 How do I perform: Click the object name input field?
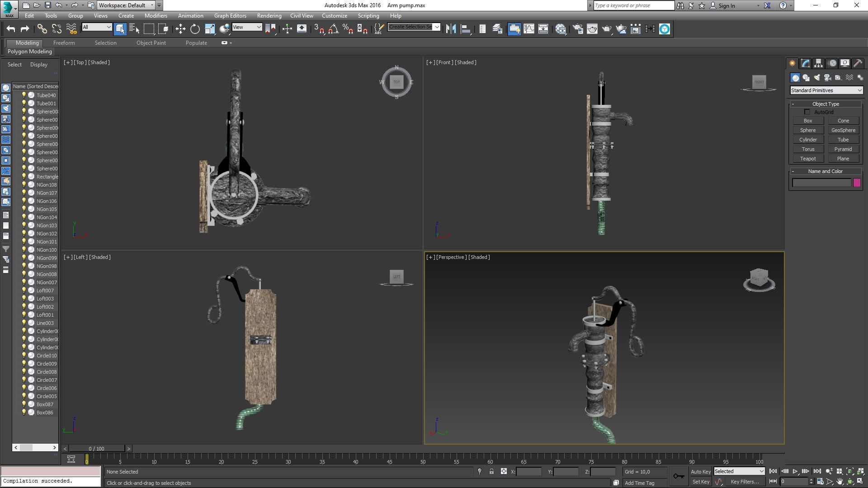tap(822, 183)
